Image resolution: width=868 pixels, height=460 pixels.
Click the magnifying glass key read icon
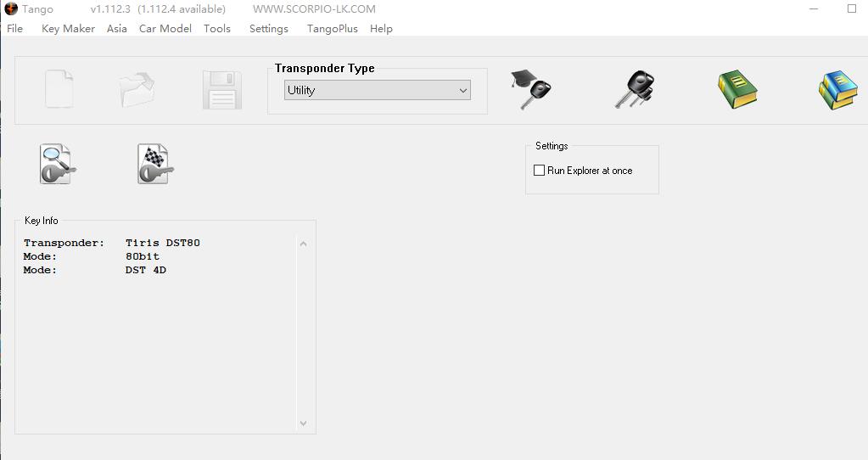point(58,165)
